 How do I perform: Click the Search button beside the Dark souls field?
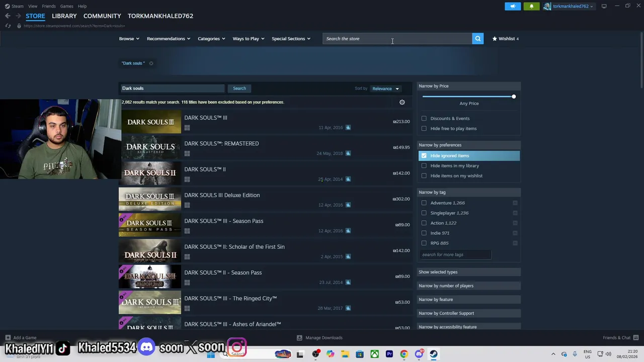tap(239, 88)
